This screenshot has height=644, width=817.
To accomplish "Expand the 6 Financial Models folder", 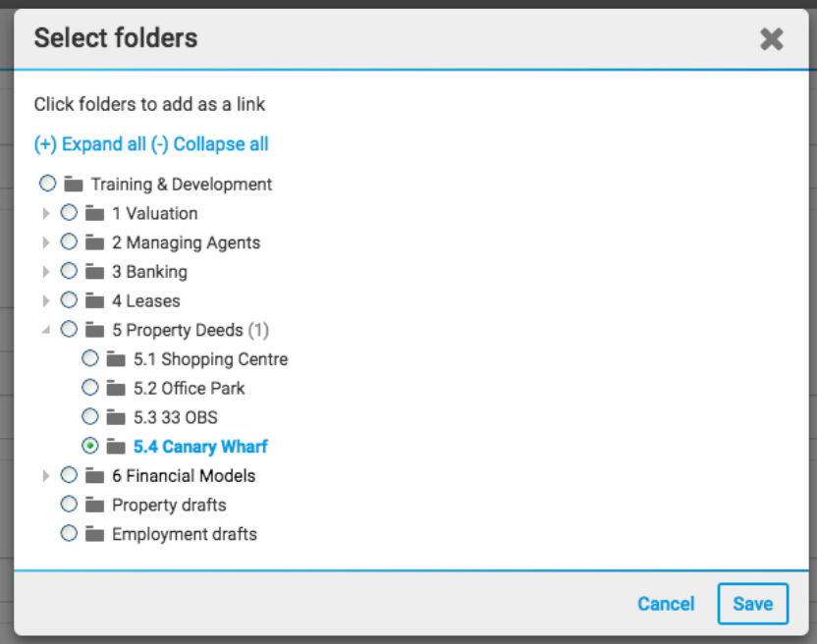I will 46,476.
